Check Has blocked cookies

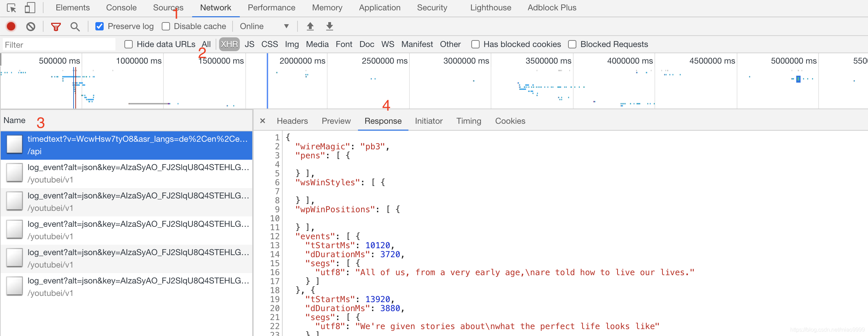[475, 44]
